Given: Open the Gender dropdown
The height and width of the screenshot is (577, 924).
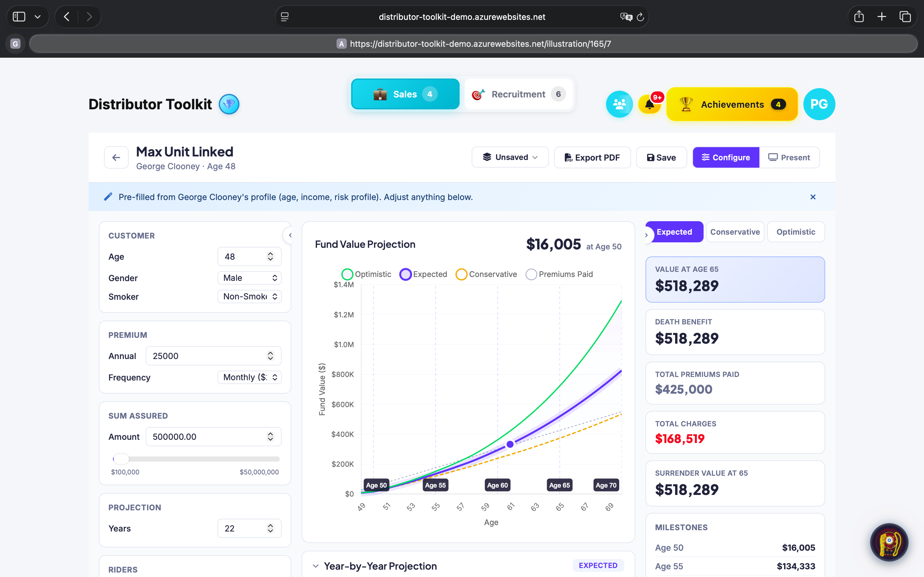Looking at the screenshot, I should coord(249,278).
